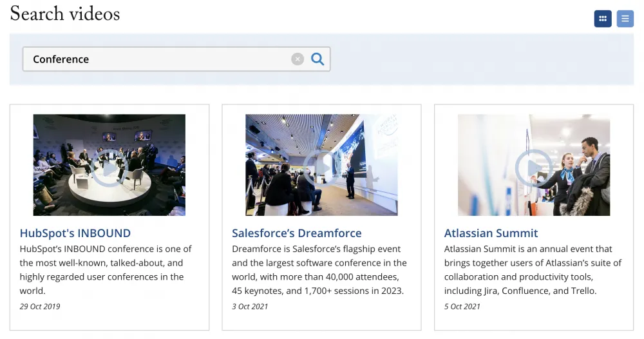
Task: Click the 3 Oct 2021 date
Action: click(250, 307)
